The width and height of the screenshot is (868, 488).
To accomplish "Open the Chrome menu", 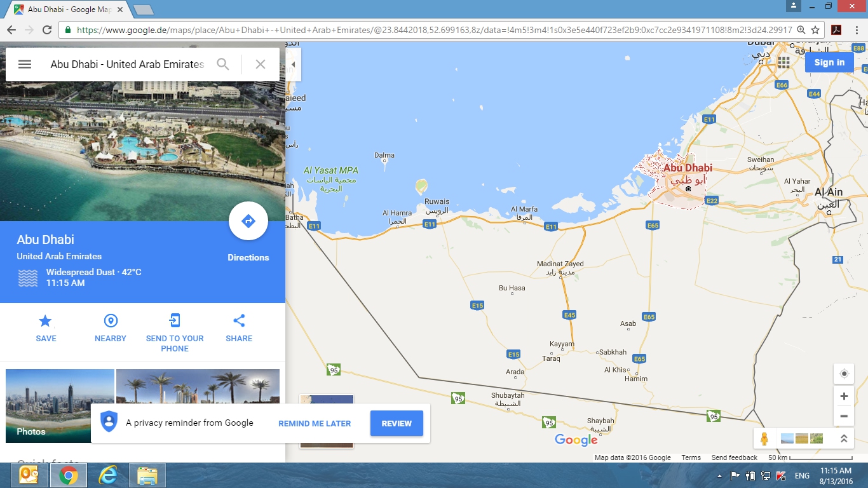I will click(857, 30).
